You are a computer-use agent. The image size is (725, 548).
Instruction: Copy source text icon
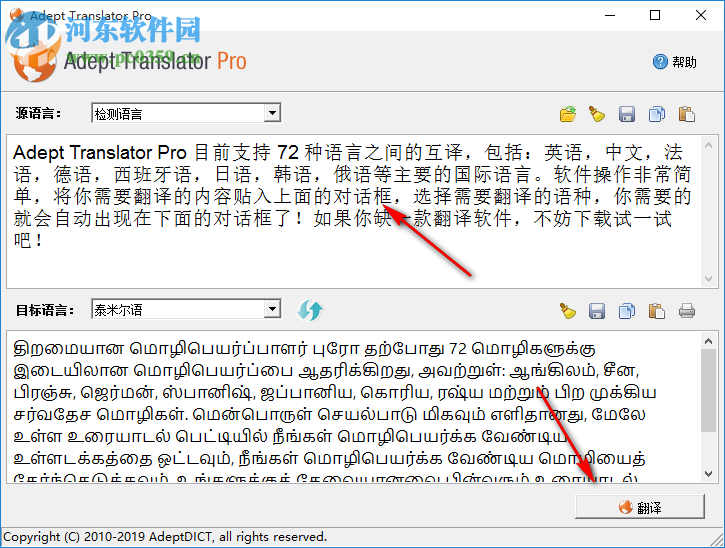(x=657, y=114)
